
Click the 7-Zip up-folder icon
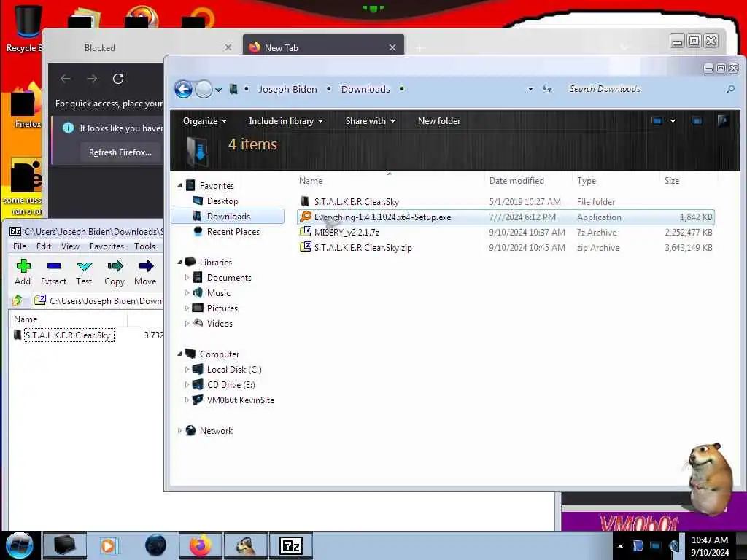click(x=18, y=300)
